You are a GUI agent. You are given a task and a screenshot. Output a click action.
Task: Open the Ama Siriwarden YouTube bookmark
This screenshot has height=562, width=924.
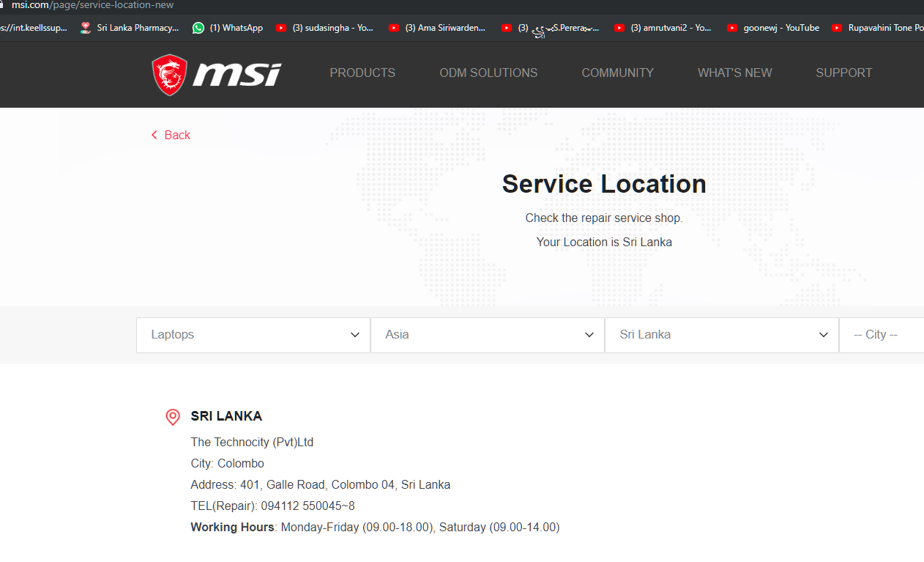coord(437,28)
